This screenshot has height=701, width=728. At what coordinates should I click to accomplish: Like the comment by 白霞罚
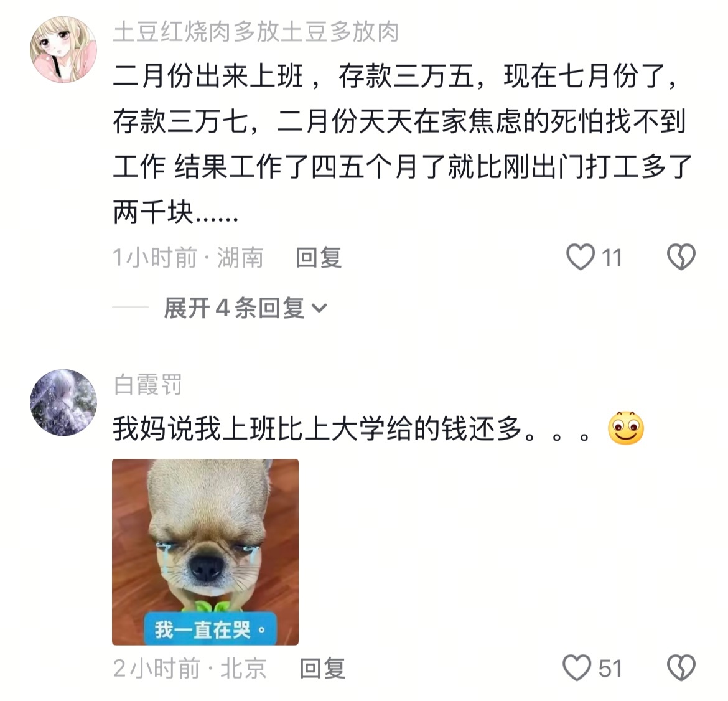[577, 668]
